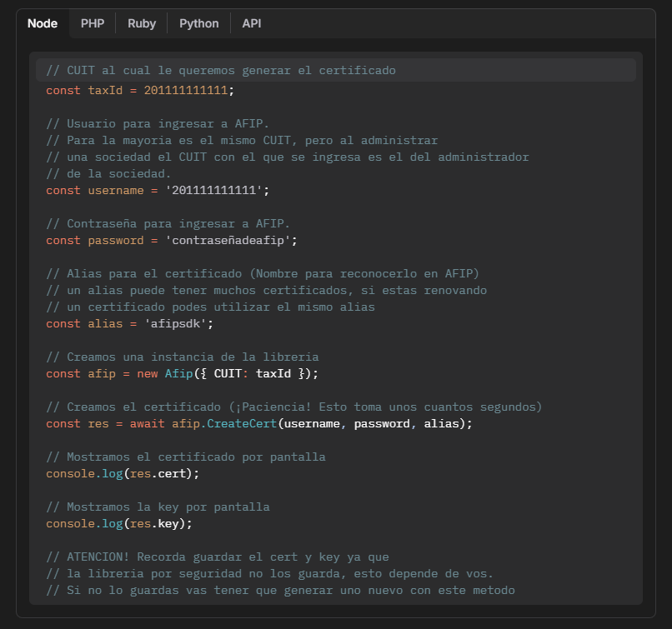
Task: Click the numeric value assigned to taxId
Action: 186,90
